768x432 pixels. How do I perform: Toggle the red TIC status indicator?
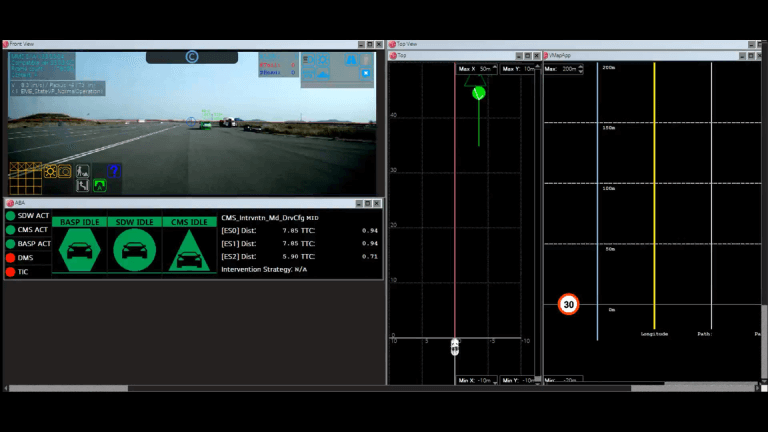11,271
